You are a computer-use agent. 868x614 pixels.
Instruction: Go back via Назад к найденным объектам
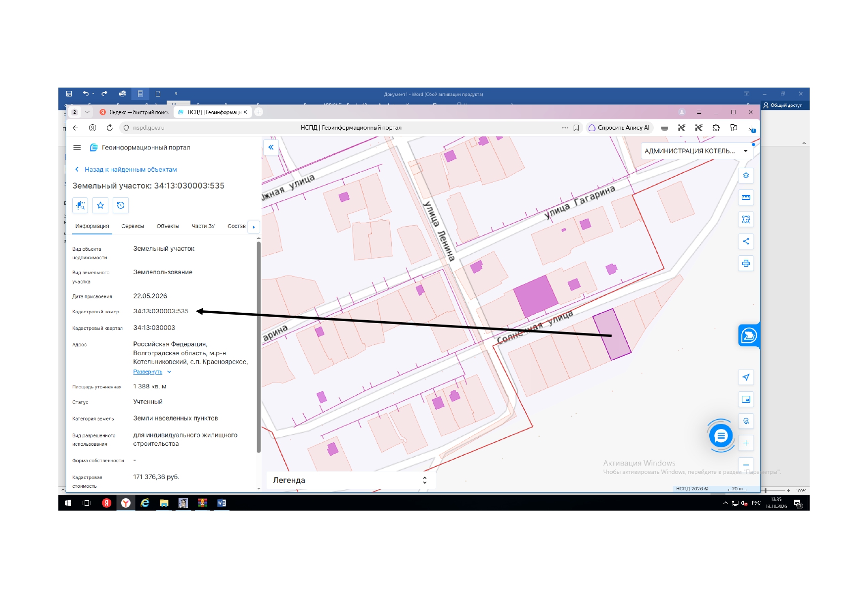tap(126, 169)
